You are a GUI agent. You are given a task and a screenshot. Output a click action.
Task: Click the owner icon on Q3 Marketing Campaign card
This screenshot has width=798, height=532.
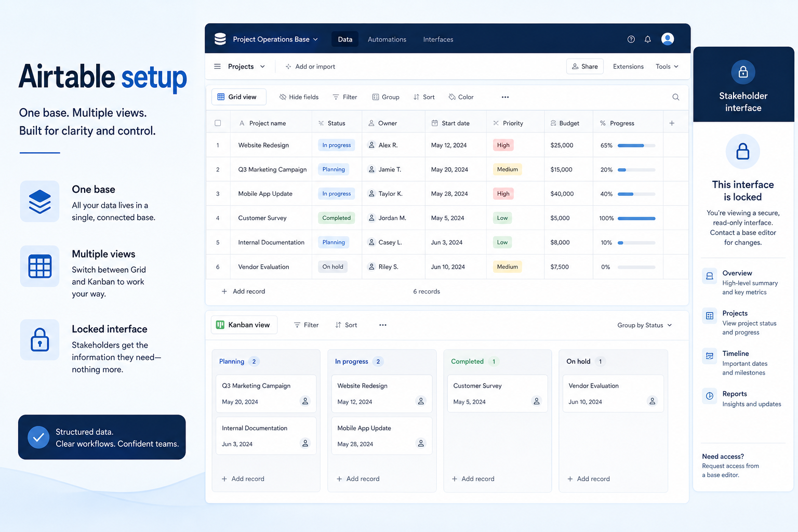click(x=305, y=401)
